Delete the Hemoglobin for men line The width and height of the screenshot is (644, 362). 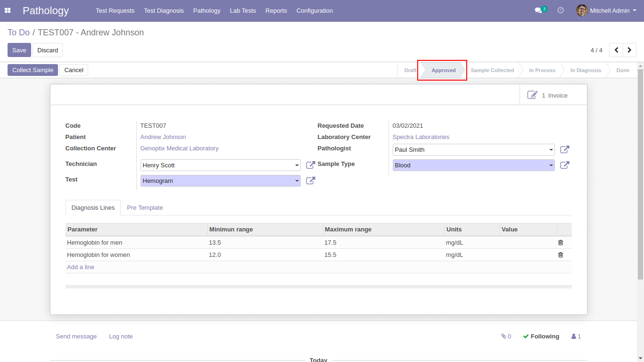click(x=561, y=243)
